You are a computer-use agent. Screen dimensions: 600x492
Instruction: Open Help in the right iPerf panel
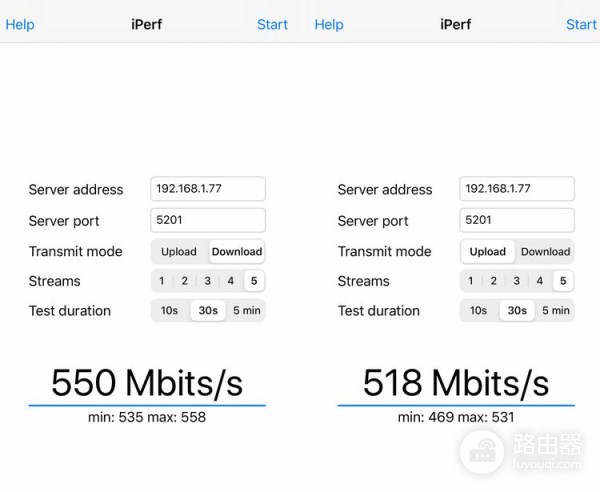point(329,25)
